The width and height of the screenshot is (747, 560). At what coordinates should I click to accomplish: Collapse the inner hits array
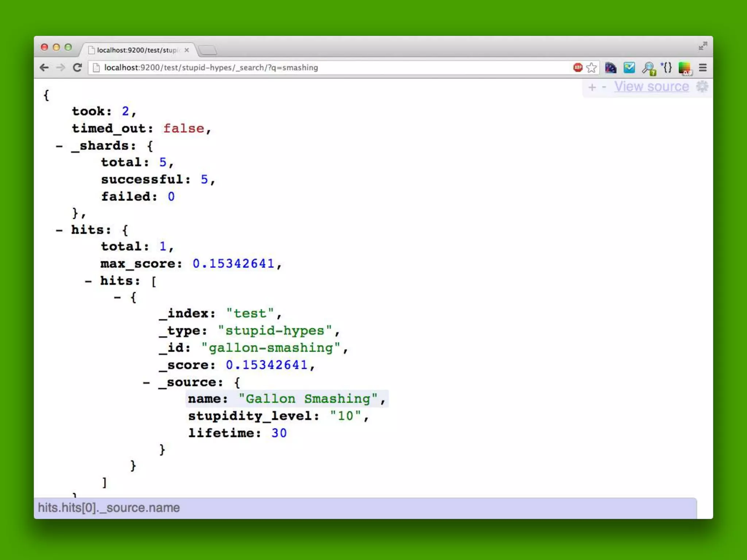(x=88, y=281)
